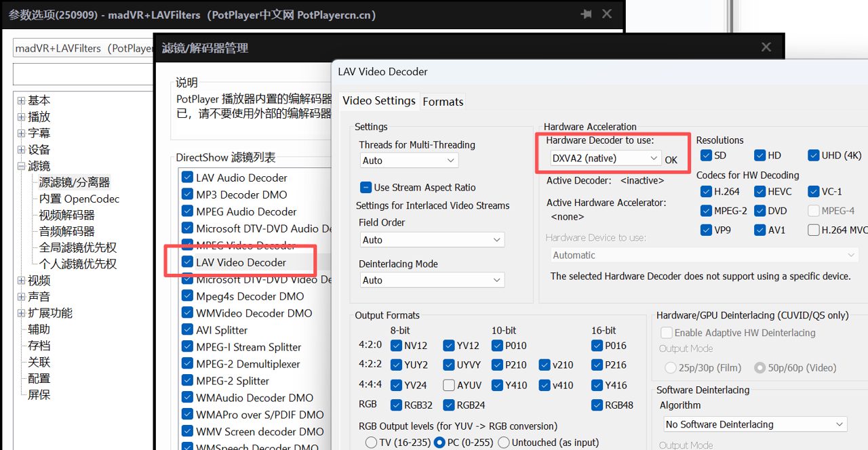Select LAV Video Decoder in filter list
The width and height of the screenshot is (868, 450).
241,262
